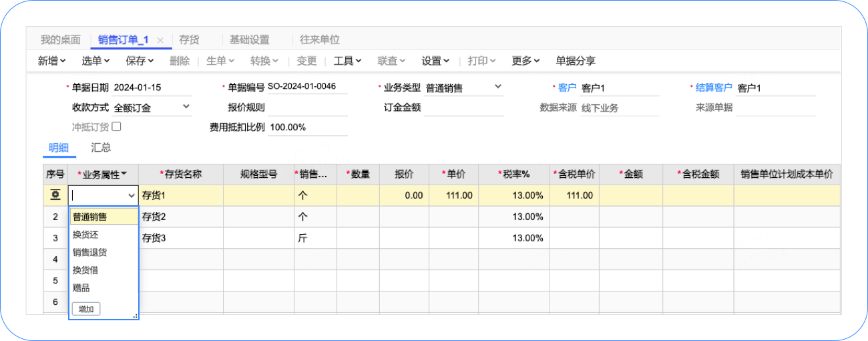Open the 业务属性 cell combo box
868x341 pixels.
(x=131, y=195)
